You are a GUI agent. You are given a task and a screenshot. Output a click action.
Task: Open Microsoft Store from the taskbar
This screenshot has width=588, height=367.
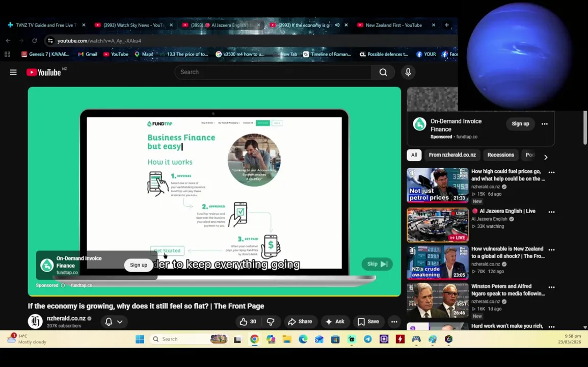335,339
